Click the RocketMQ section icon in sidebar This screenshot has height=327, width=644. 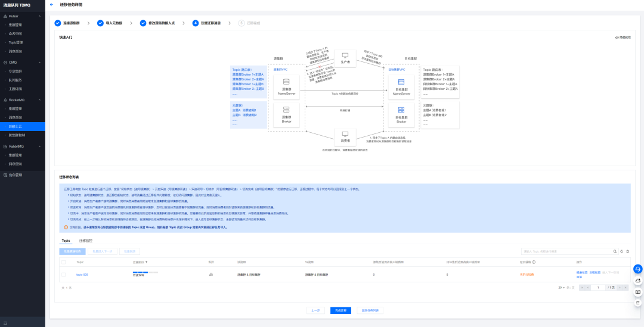tap(5, 99)
